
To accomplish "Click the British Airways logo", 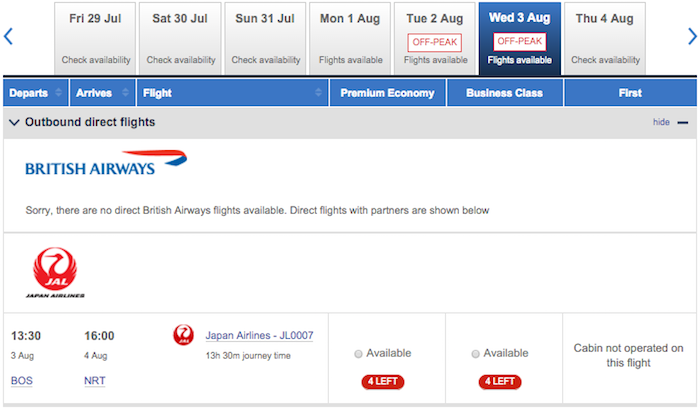I will click(106, 163).
